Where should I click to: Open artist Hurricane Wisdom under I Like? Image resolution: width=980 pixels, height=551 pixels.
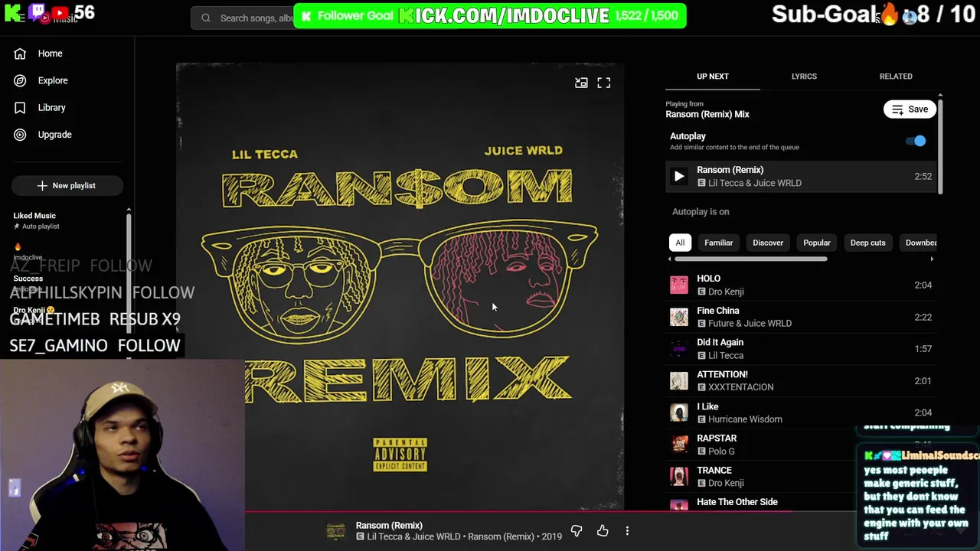click(745, 419)
